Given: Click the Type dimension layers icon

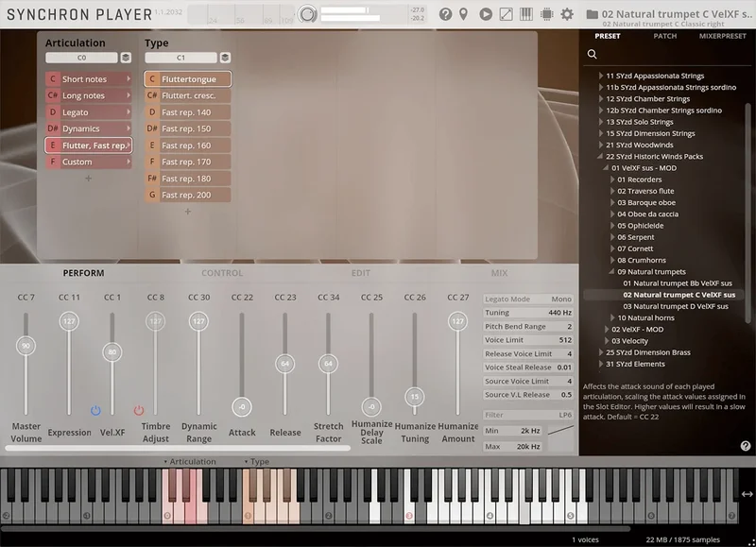Looking at the screenshot, I should point(225,58).
